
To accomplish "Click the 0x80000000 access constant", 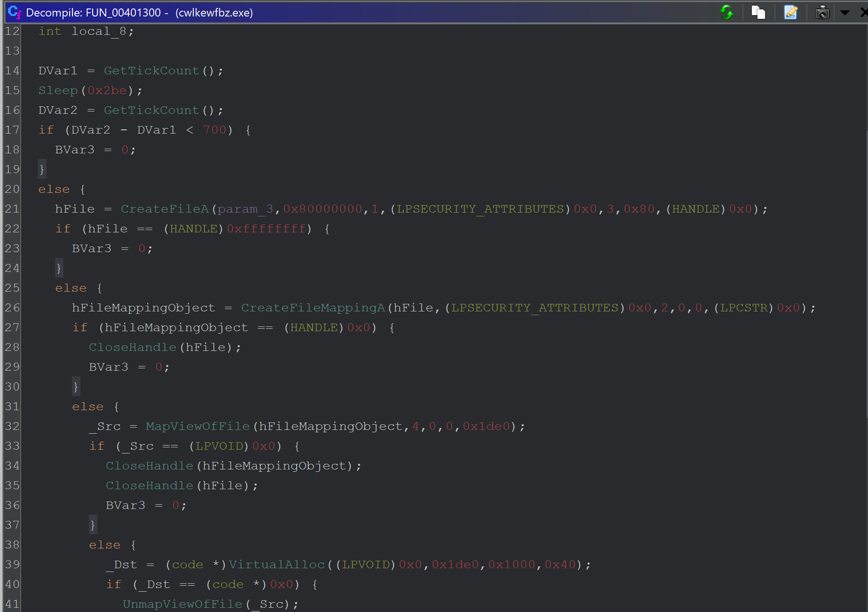I will coord(323,209).
